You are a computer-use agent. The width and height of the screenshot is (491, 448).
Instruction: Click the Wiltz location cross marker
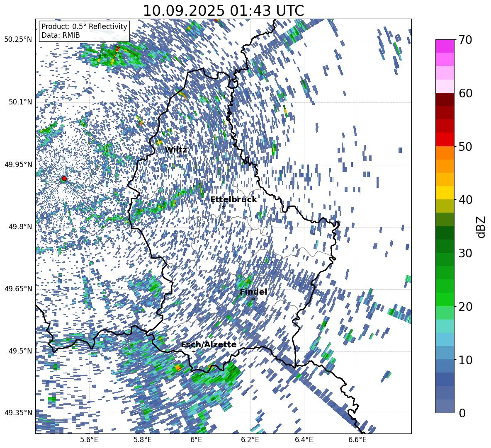(x=178, y=157)
